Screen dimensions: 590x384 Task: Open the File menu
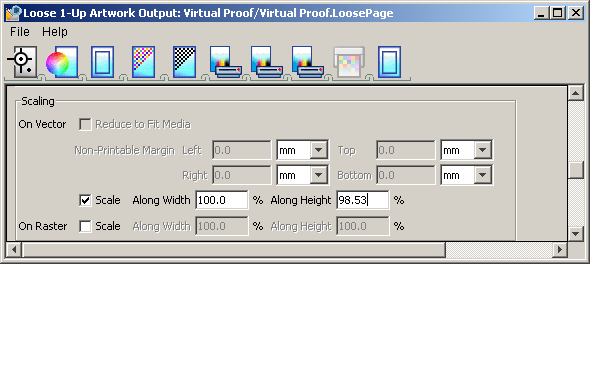[20, 32]
